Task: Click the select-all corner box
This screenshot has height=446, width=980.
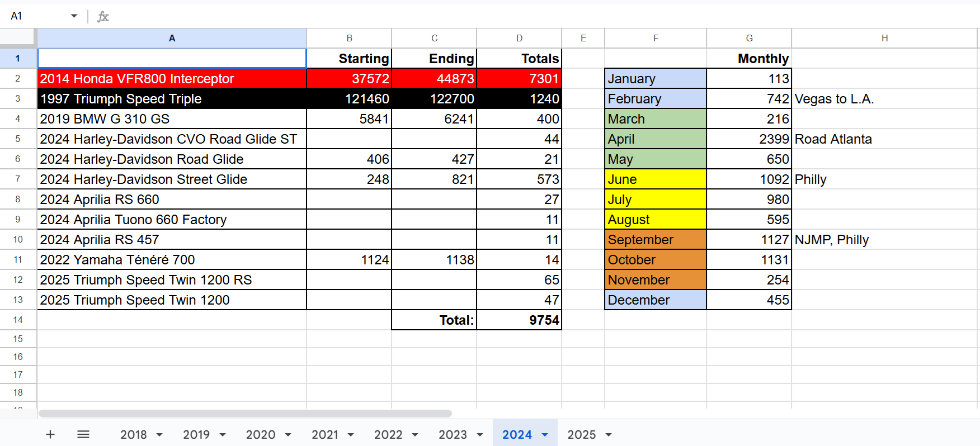Action: click(18, 38)
